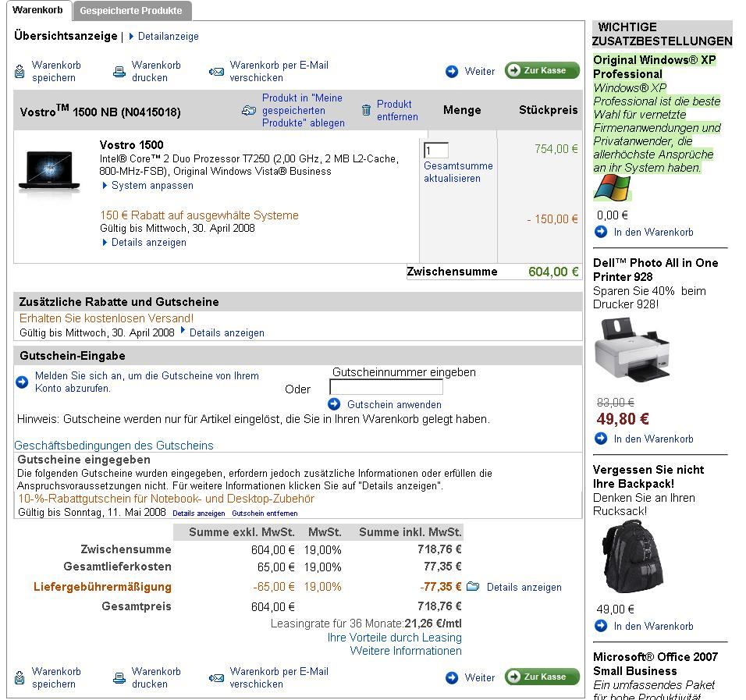Click top Warenkorb speichern link text
The width and height of the screenshot is (746, 700).
56,71
